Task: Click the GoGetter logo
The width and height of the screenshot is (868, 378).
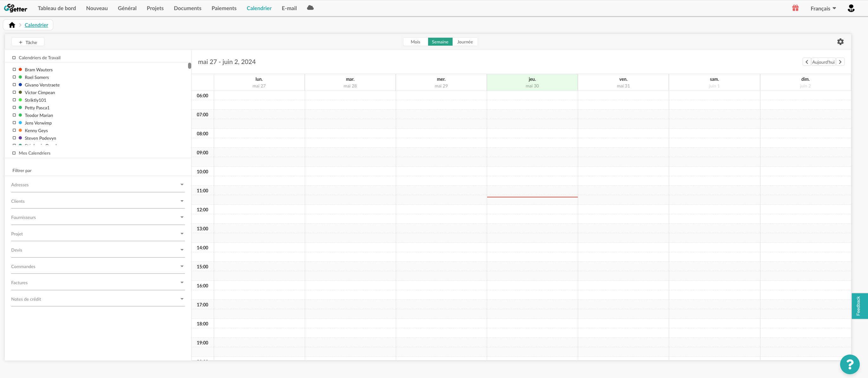Action: click(x=16, y=8)
